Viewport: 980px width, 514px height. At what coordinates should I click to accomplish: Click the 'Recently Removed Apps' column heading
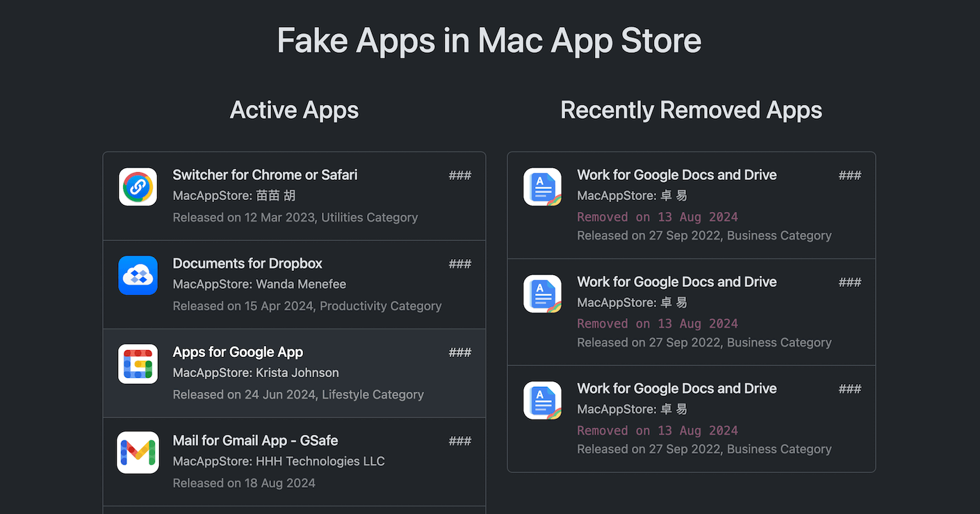[692, 110]
